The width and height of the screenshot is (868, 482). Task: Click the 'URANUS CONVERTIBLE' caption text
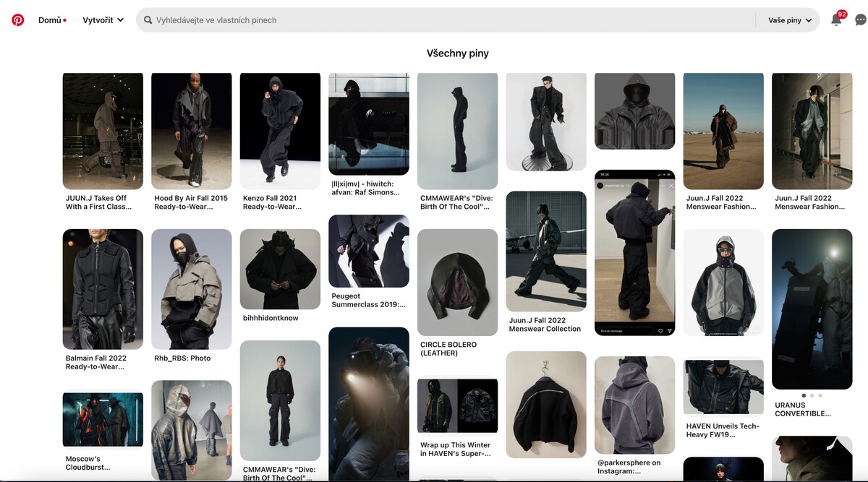click(x=803, y=409)
